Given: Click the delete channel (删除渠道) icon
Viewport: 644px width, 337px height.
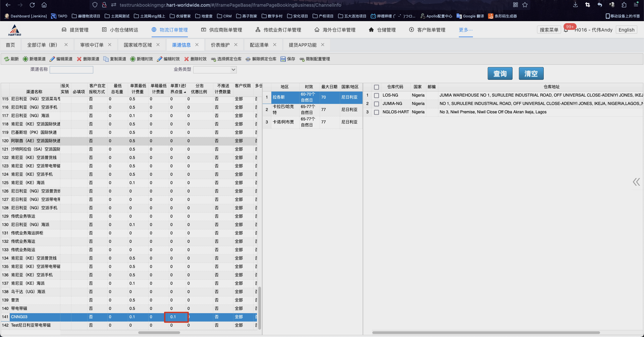Looking at the screenshot, I should pos(79,59).
